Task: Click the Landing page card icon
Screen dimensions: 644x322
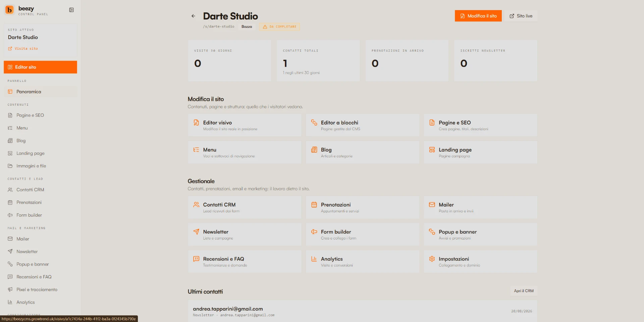Action: (x=432, y=150)
